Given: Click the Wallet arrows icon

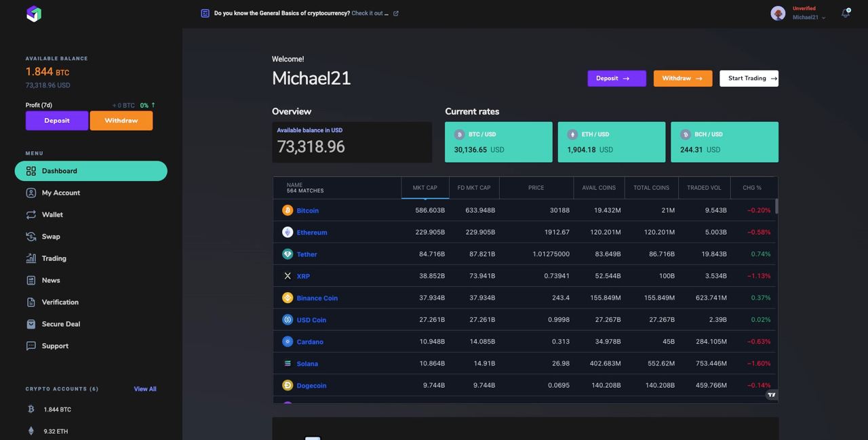Looking at the screenshot, I should click(x=31, y=214).
